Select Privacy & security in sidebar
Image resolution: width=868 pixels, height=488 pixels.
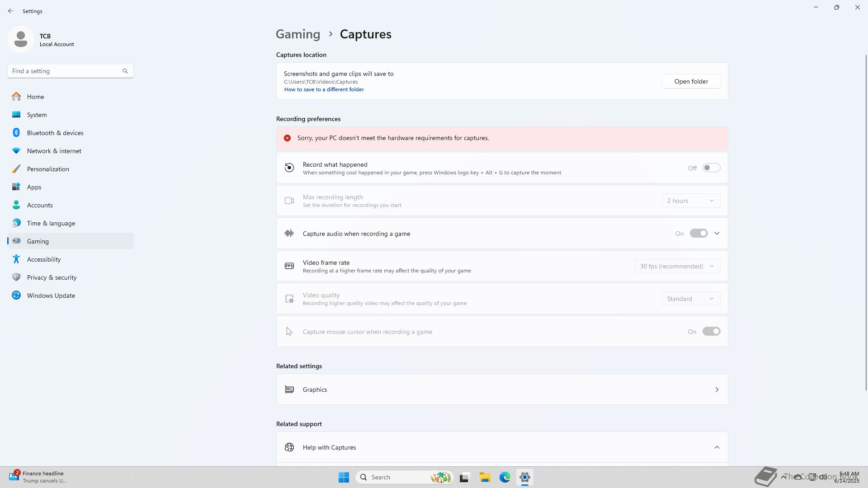click(x=52, y=277)
